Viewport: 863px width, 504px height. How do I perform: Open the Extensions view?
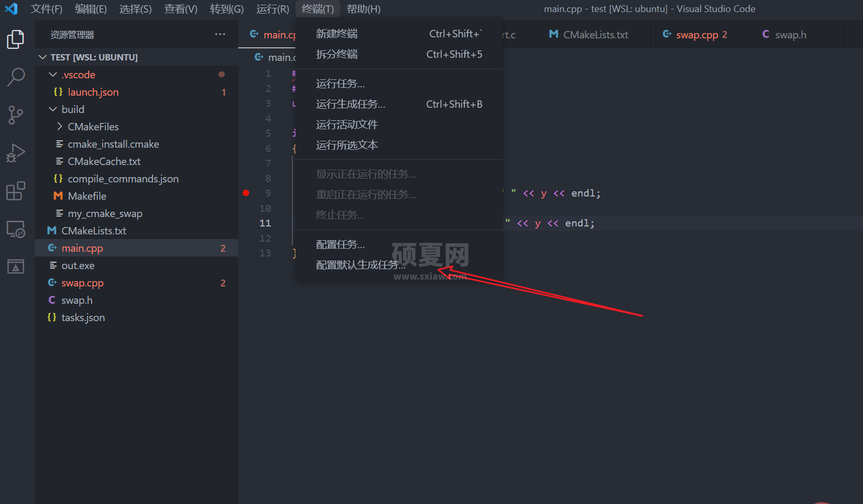click(15, 191)
